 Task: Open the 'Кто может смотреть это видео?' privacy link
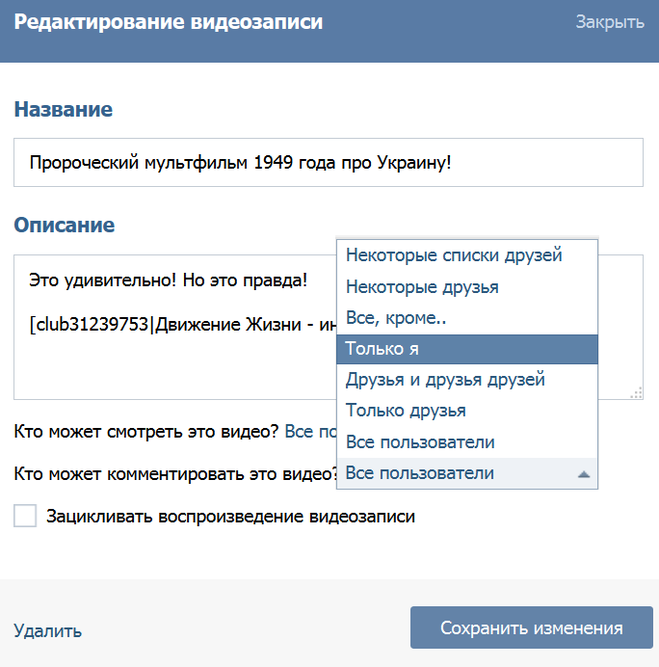tap(310, 432)
